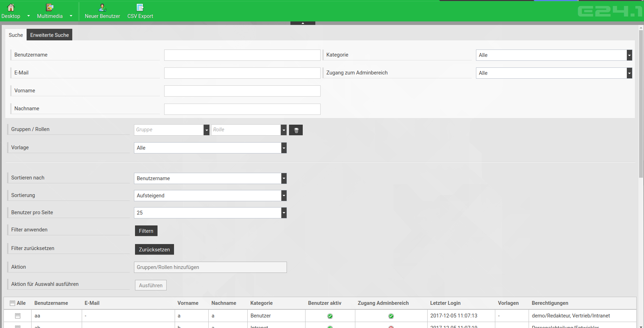Click the vertical page scrollbar thumb
Screen dimensions: 644x328
[x=641, y=104]
